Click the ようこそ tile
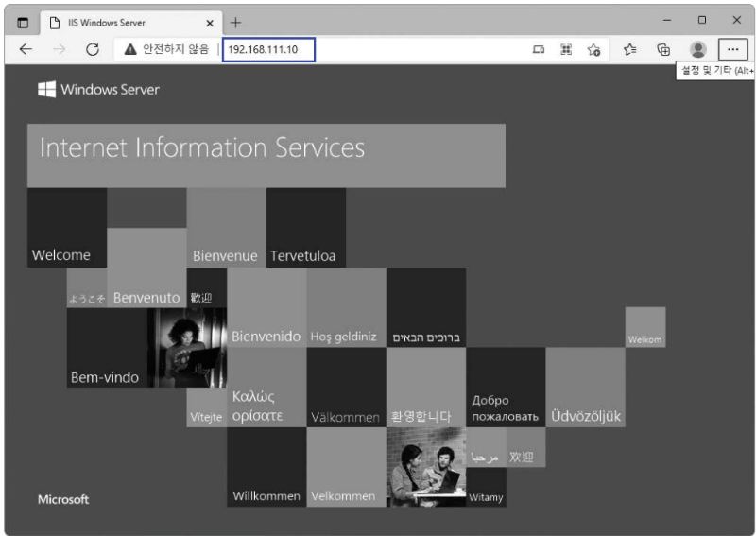Screen dimensions: 756x536 pos(87,287)
